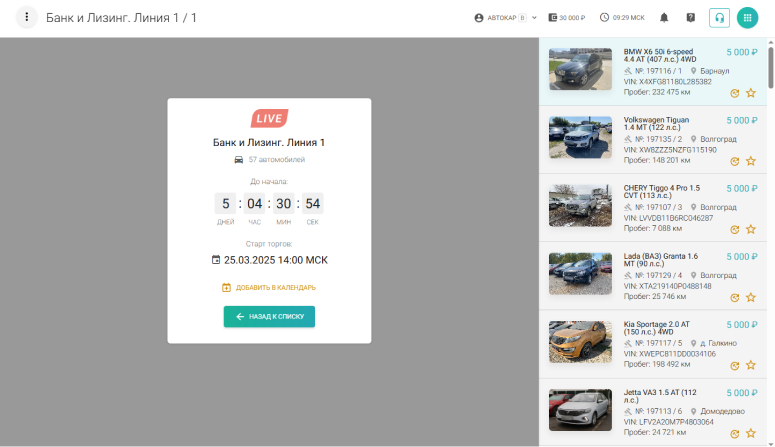Open the three-dots menu beside page title

(x=26, y=18)
